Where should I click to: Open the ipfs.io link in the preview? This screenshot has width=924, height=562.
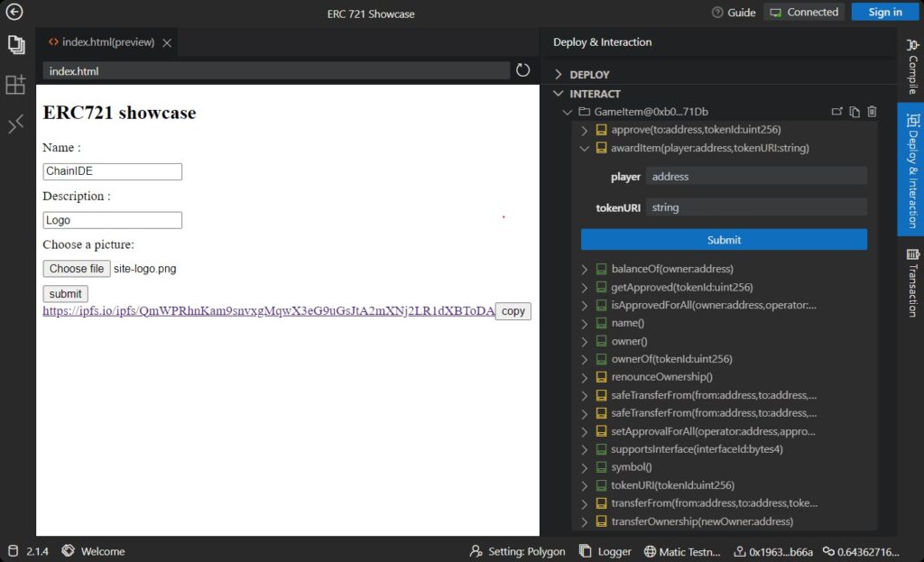click(268, 311)
